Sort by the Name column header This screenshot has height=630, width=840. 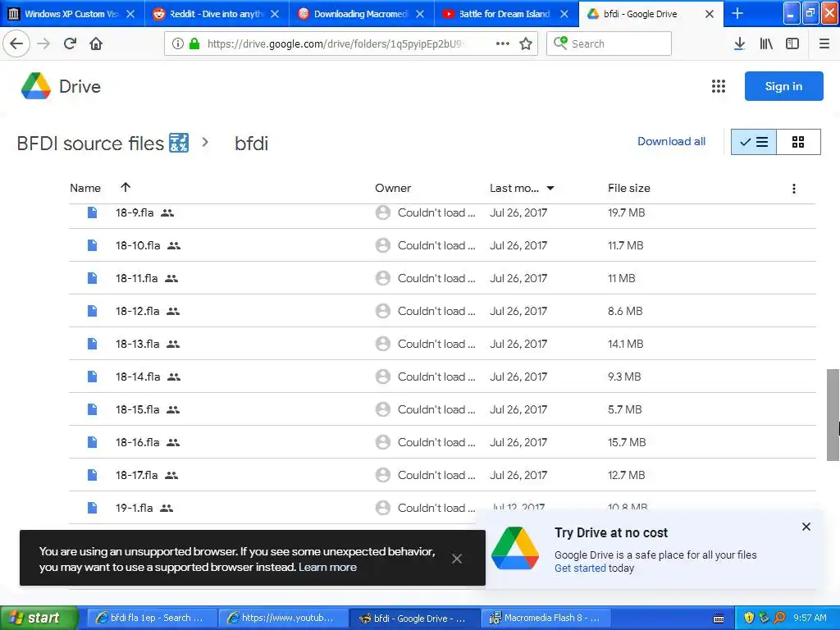pyautogui.click(x=85, y=188)
